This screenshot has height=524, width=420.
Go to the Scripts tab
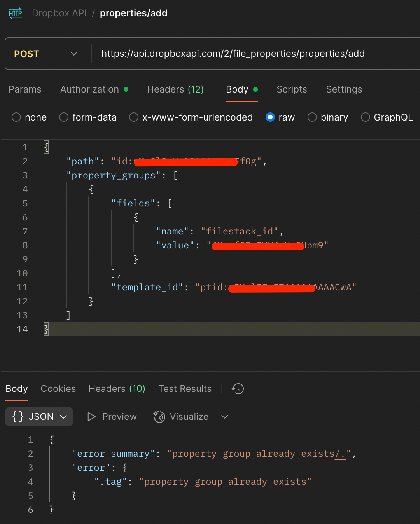pos(292,89)
